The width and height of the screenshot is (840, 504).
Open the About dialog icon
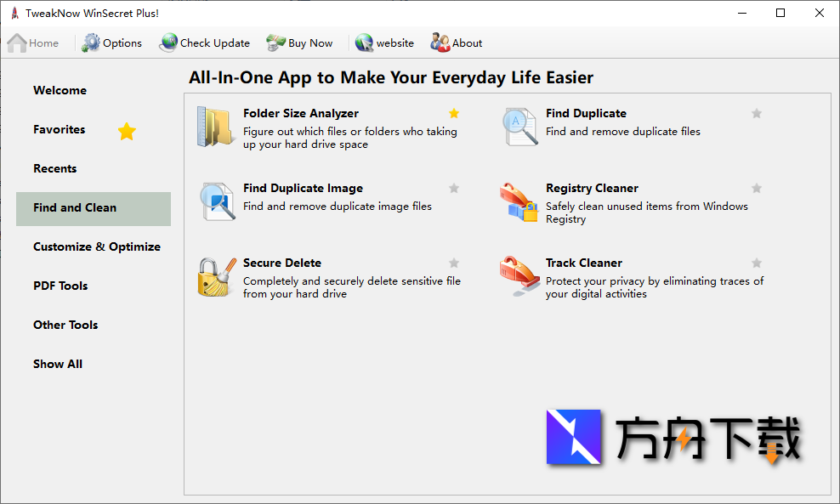[x=440, y=42]
